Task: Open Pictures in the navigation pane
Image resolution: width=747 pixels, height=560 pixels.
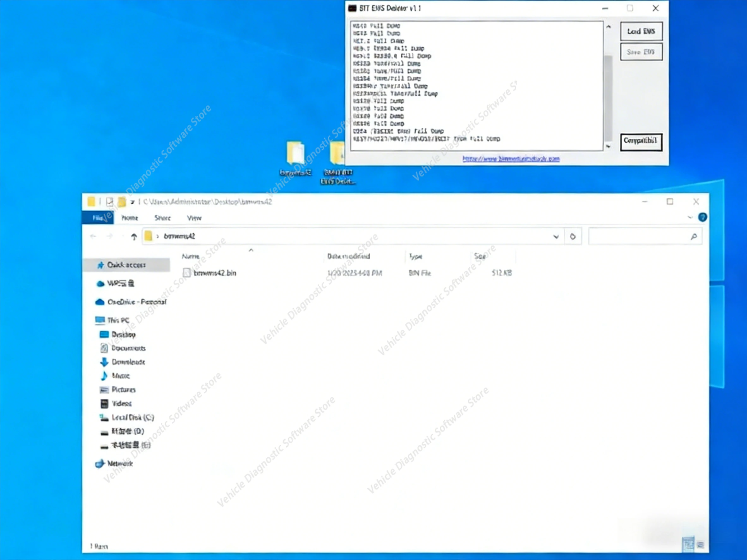Action: (x=118, y=389)
